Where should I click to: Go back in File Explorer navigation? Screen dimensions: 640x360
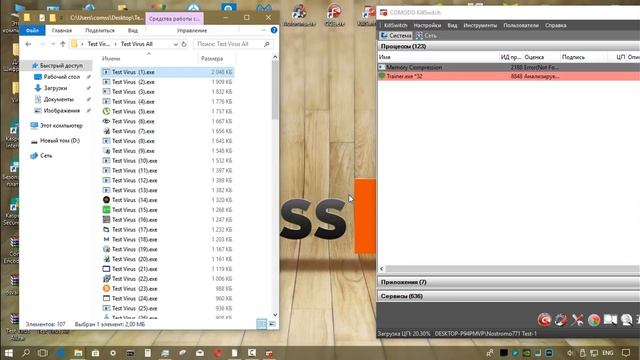[28, 44]
